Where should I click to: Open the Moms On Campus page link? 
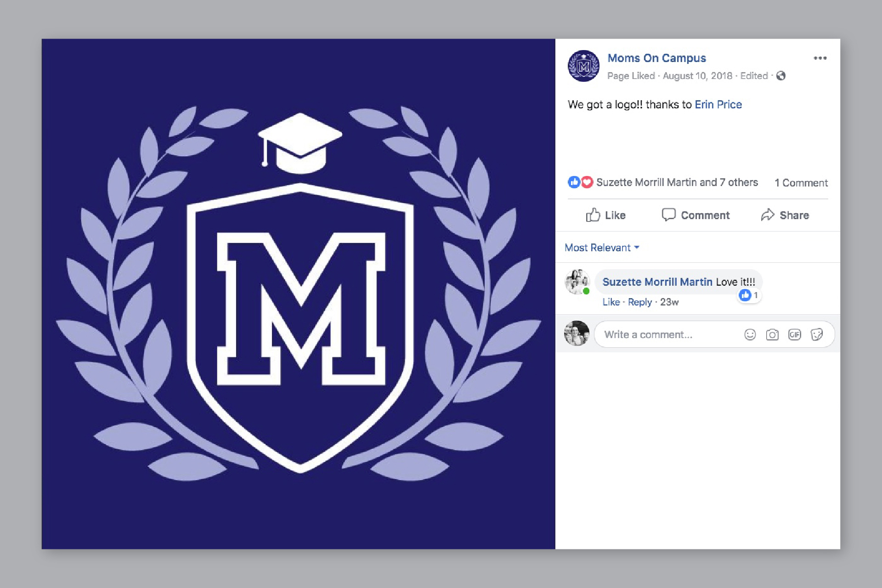pyautogui.click(x=656, y=58)
